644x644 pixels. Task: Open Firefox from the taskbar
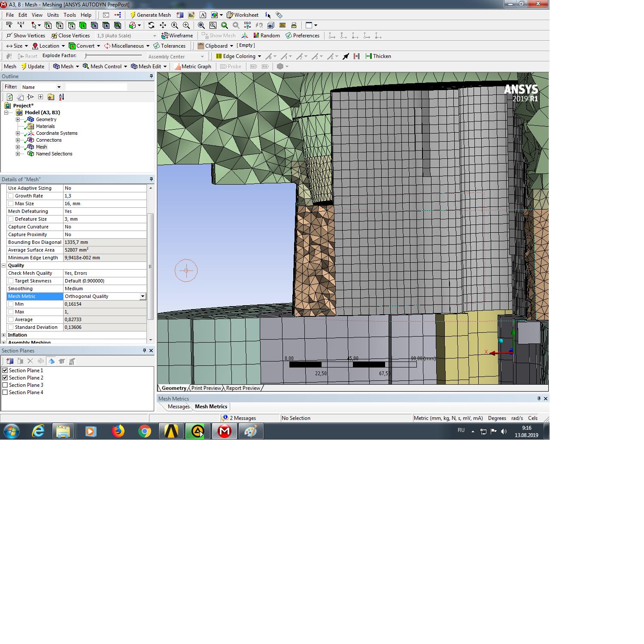[x=118, y=431]
